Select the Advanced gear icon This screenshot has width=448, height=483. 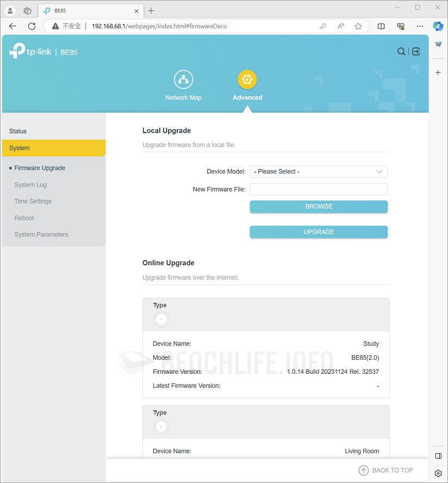click(247, 79)
